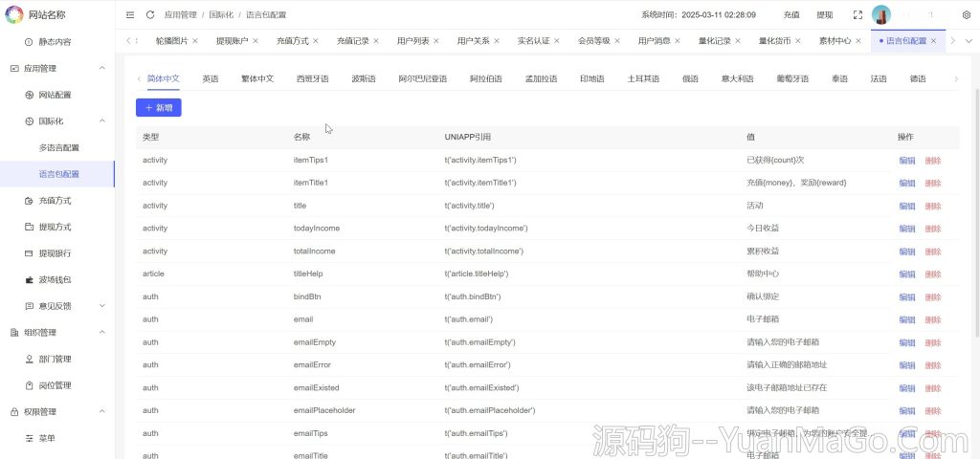Delete the itemTitle1 row
Screen dimensions: 980x459
pos(932,183)
